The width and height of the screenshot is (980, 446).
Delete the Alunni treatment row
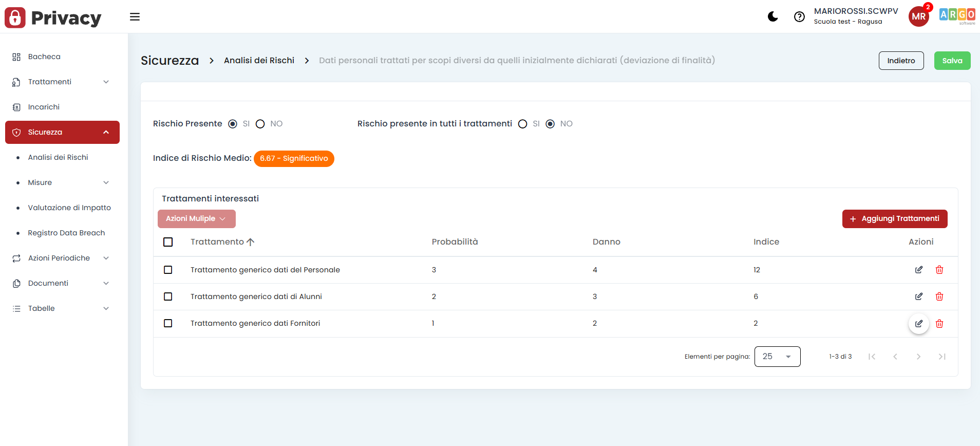tap(939, 296)
